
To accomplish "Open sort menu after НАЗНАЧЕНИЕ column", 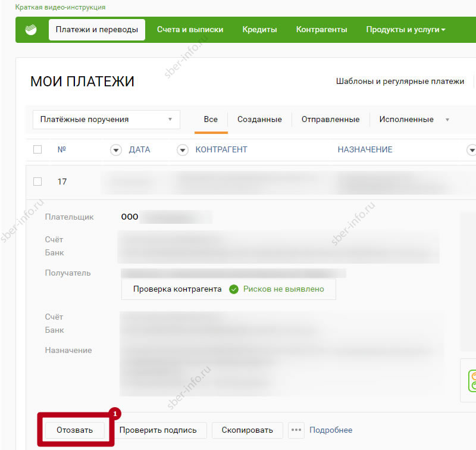I will coord(471,150).
